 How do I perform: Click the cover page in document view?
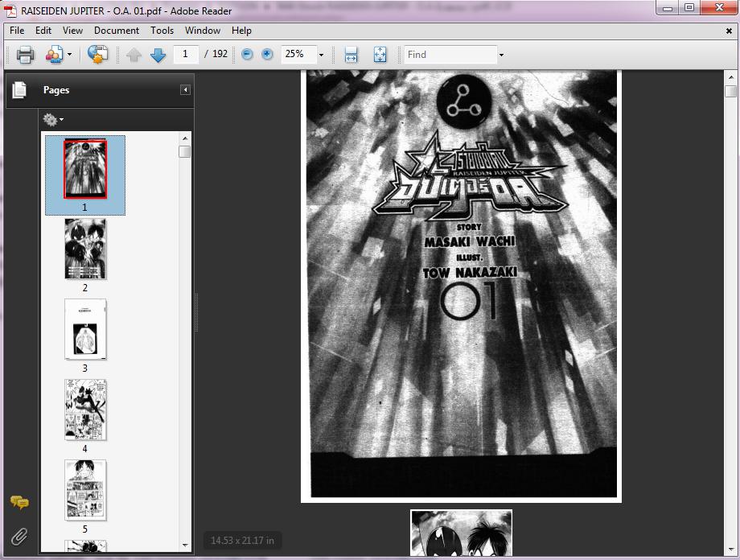point(461,286)
